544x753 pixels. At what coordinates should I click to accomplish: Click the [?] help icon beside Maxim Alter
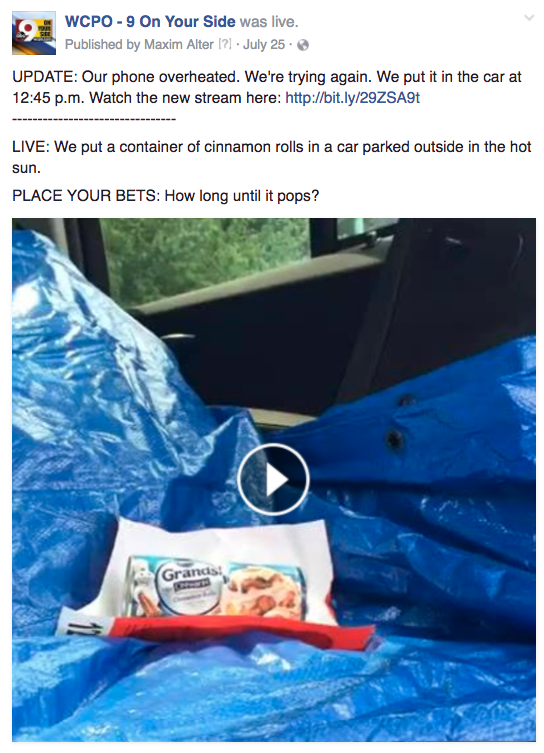(x=225, y=44)
